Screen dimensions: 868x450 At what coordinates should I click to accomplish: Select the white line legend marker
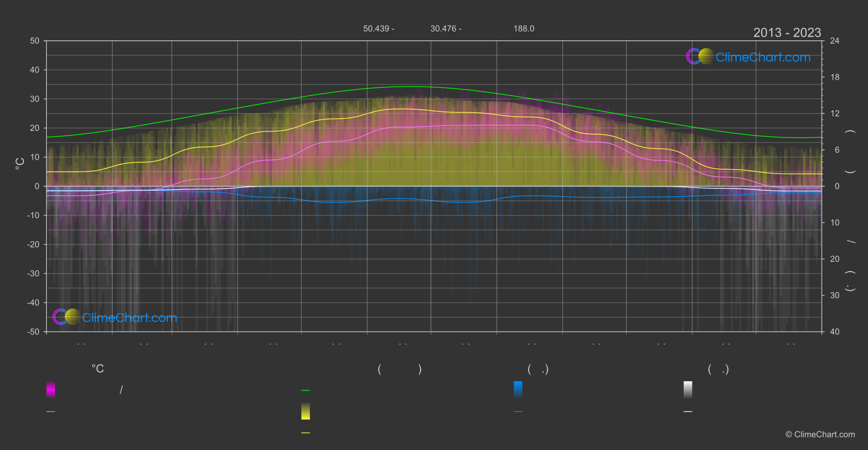688,412
